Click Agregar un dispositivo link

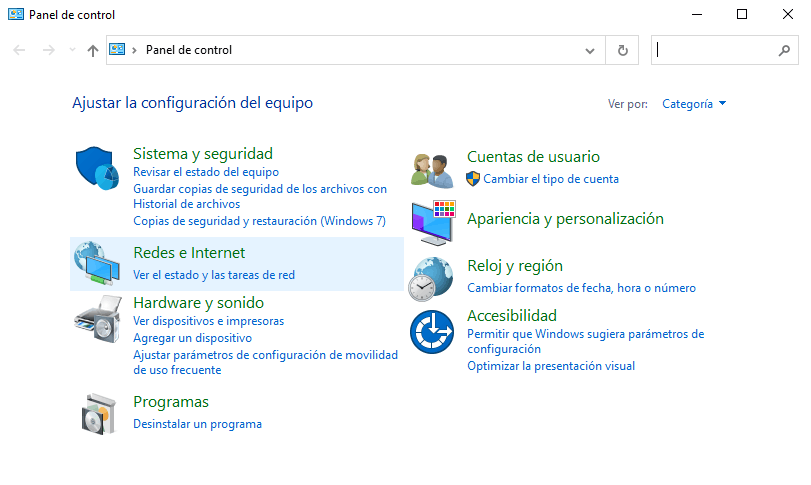click(x=192, y=338)
